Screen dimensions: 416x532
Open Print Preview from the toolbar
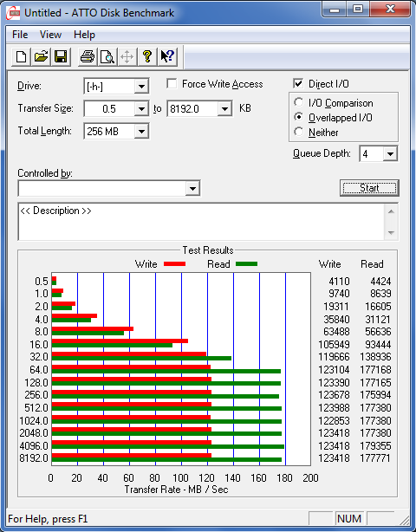107,56
